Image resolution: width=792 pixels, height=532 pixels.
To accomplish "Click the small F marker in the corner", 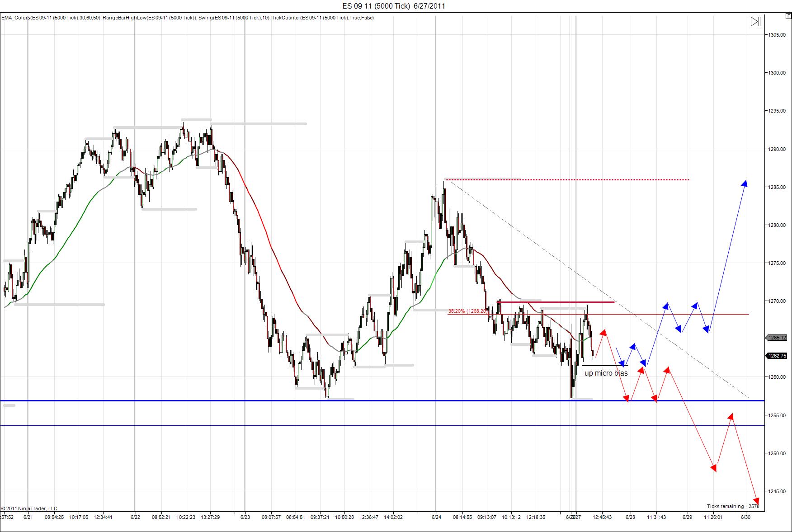I will 788,16.
